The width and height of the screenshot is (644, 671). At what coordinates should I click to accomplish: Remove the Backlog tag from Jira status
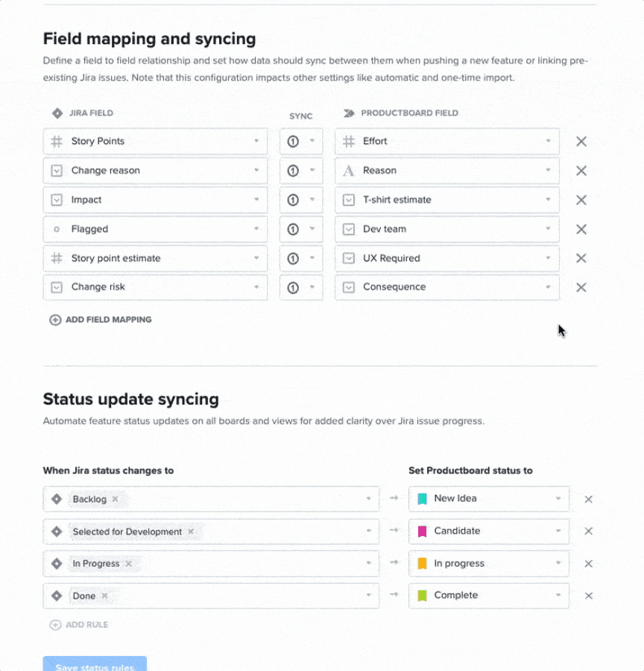pos(115,499)
